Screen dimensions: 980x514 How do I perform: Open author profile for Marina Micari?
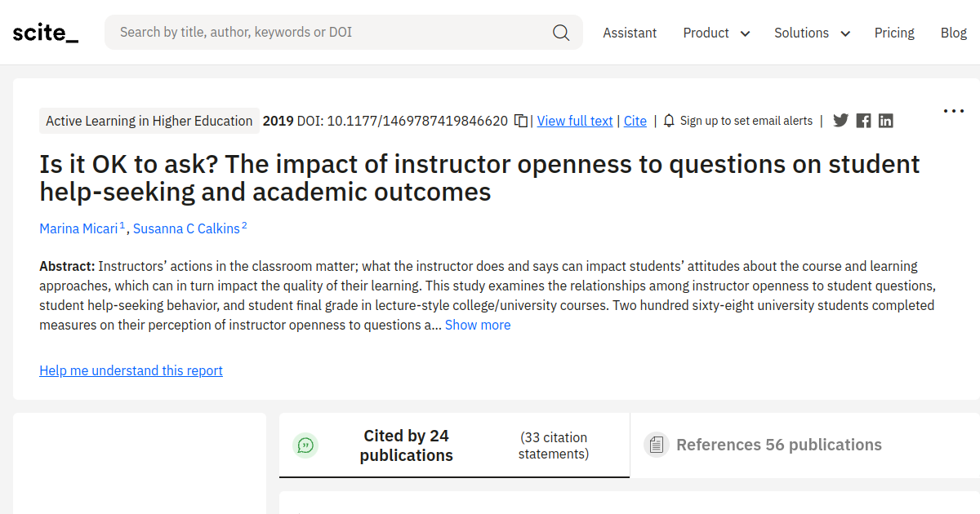click(x=78, y=228)
